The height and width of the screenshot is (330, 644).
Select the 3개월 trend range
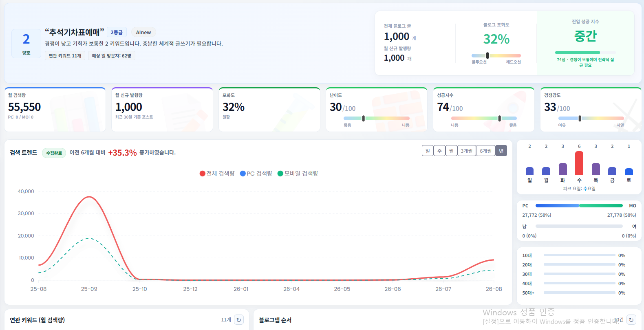click(467, 151)
